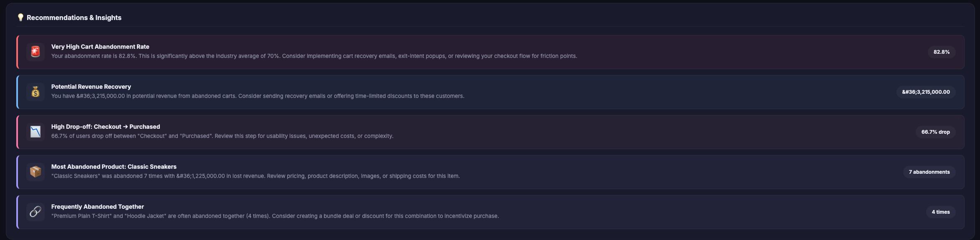Click the package box icon
The width and height of the screenshot is (980, 240).
click(x=35, y=172)
